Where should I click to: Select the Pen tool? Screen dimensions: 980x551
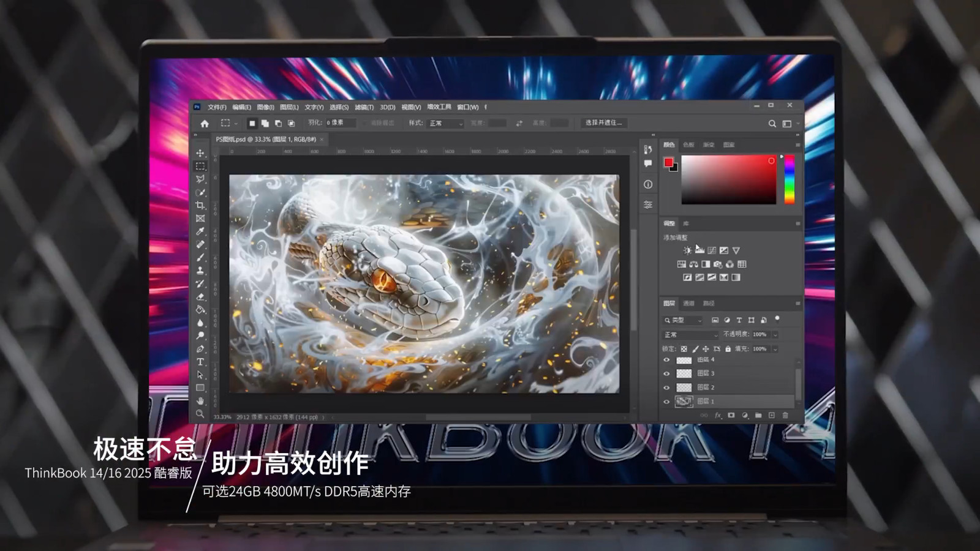(200, 348)
